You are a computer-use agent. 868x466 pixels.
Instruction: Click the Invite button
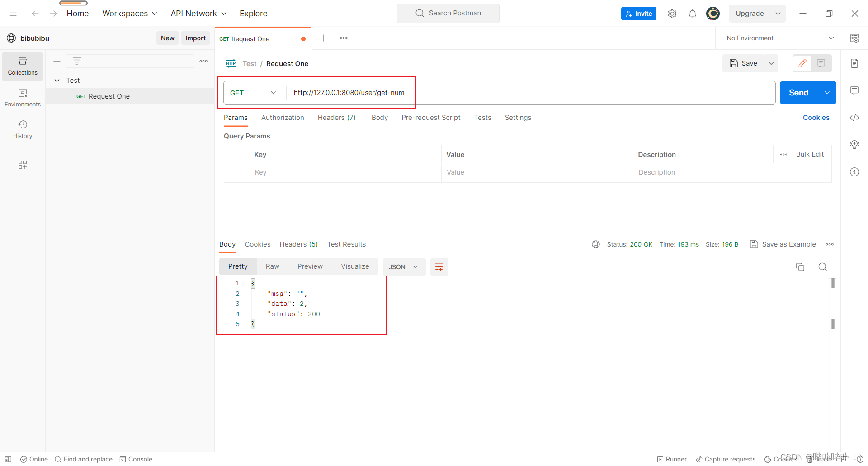click(x=639, y=14)
